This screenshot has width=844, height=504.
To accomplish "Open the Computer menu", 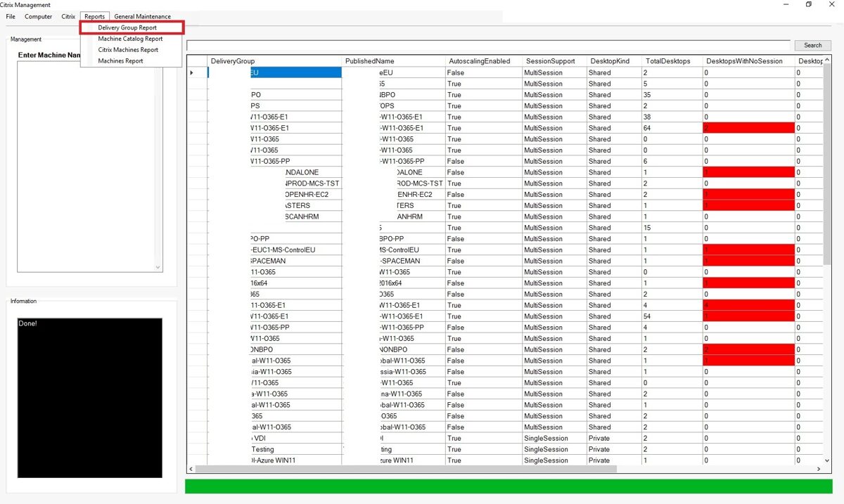I will 38,16.
